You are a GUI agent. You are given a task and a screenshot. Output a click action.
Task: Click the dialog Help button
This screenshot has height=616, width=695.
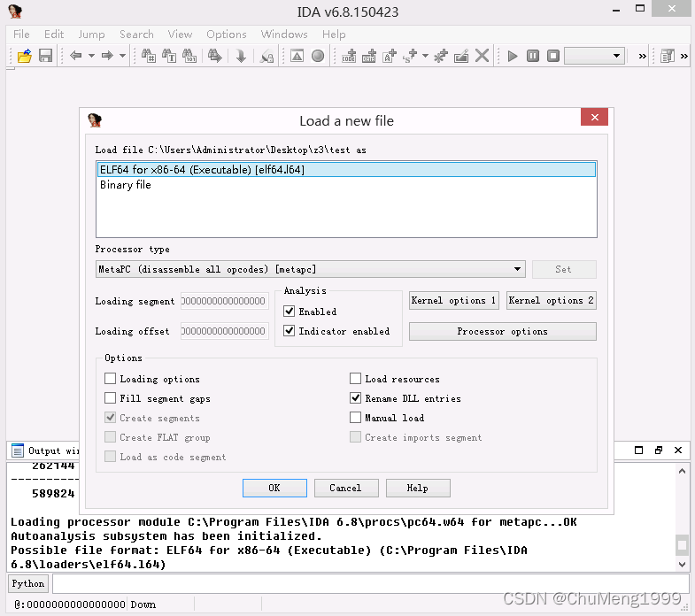418,488
